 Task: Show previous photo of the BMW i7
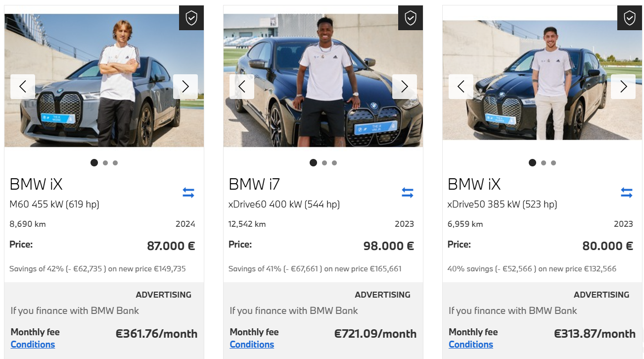242,87
